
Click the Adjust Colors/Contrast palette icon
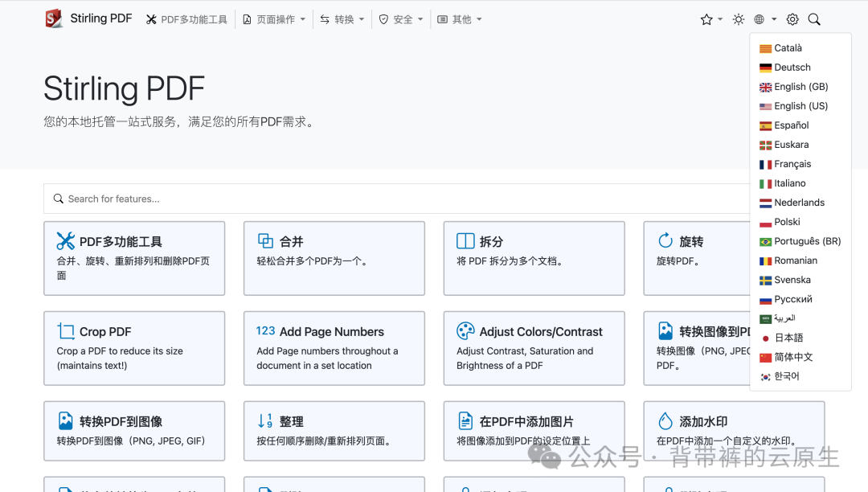pyautogui.click(x=465, y=331)
